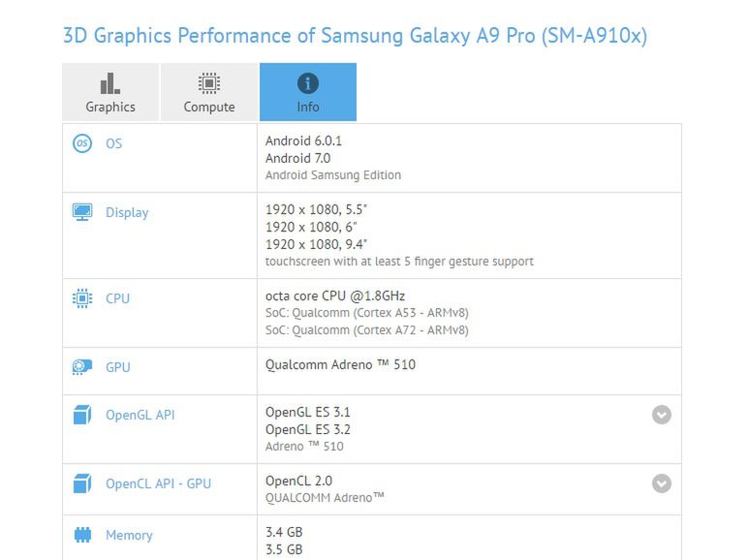This screenshot has height=560, width=749.
Task: Click the Memory row label
Action: coord(129,535)
